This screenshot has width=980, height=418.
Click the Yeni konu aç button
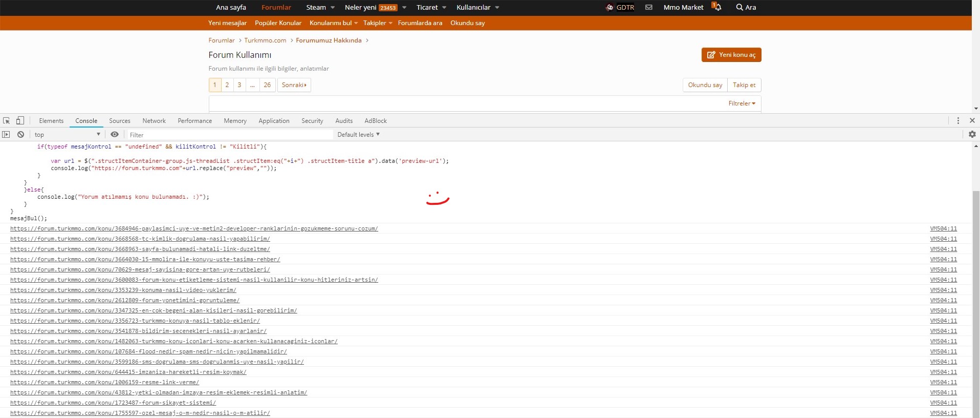(x=731, y=55)
